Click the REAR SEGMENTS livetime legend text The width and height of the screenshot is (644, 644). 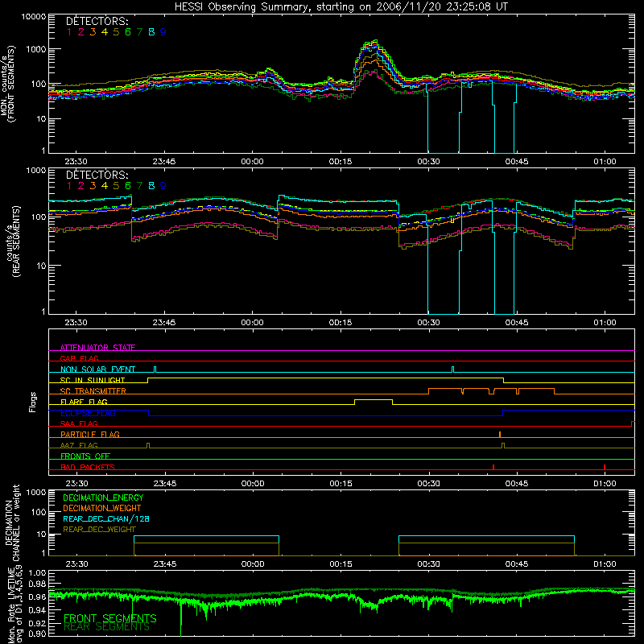[x=107, y=627]
